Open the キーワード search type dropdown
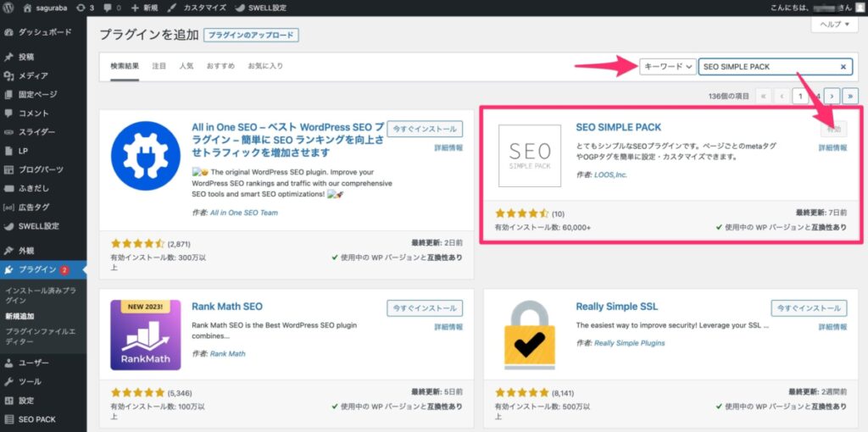868x432 pixels. pyautogui.click(x=668, y=66)
